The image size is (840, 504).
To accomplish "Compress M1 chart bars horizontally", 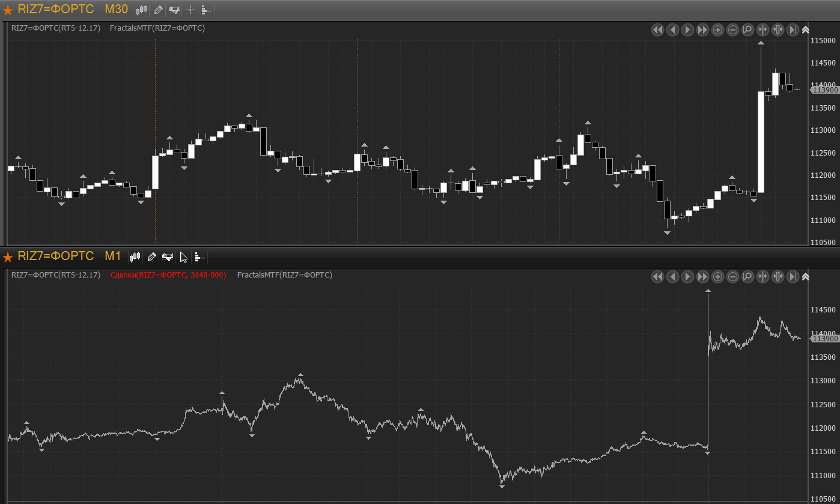I will pos(762,276).
